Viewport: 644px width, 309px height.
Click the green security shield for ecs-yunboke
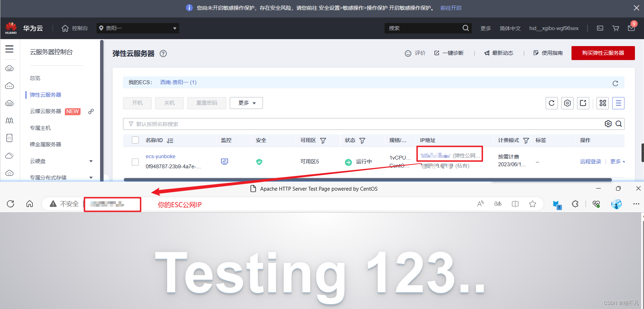(259, 162)
